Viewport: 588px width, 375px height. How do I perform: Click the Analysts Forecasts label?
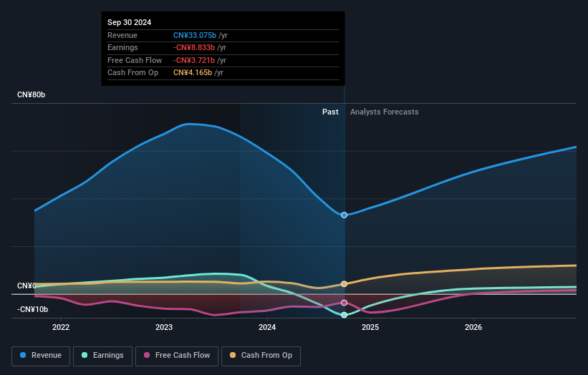tap(385, 112)
